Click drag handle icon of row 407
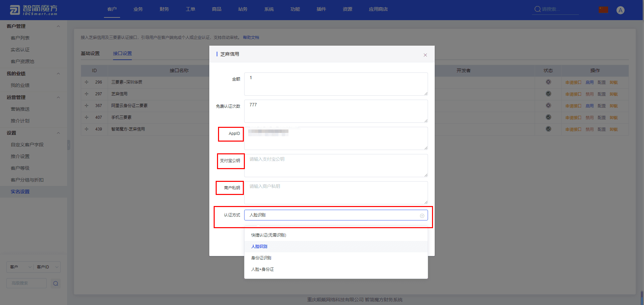 coord(87,117)
